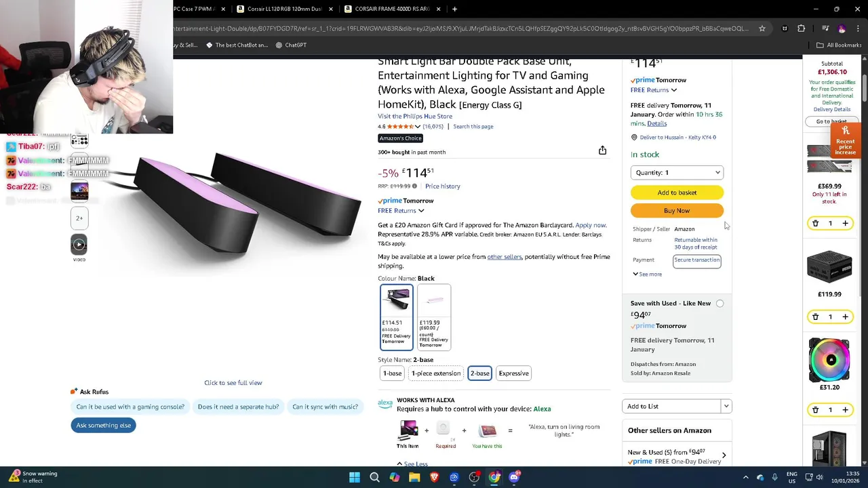Select the Save with Used radio button
The image size is (868, 488).
tap(719, 304)
